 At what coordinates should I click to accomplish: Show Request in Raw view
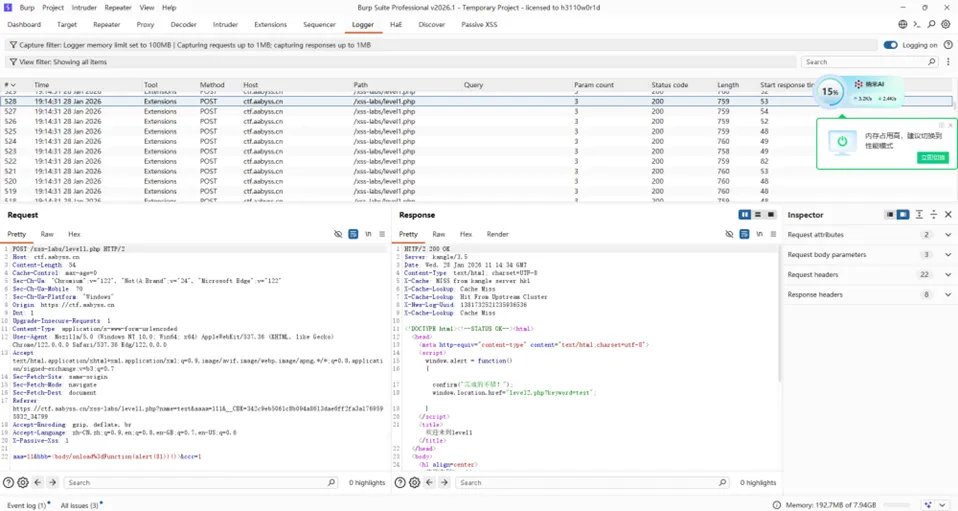[47, 234]
